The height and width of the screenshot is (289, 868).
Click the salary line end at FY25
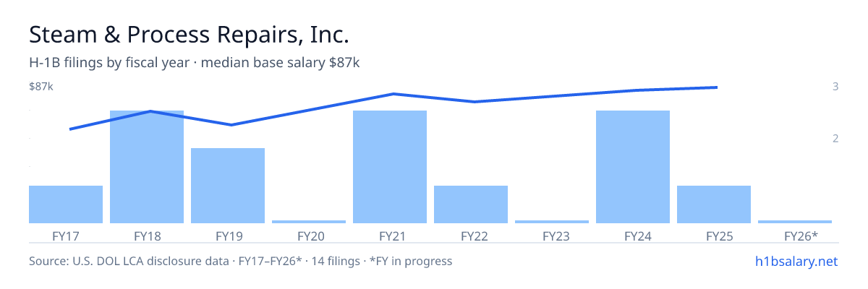click(716, 87)
